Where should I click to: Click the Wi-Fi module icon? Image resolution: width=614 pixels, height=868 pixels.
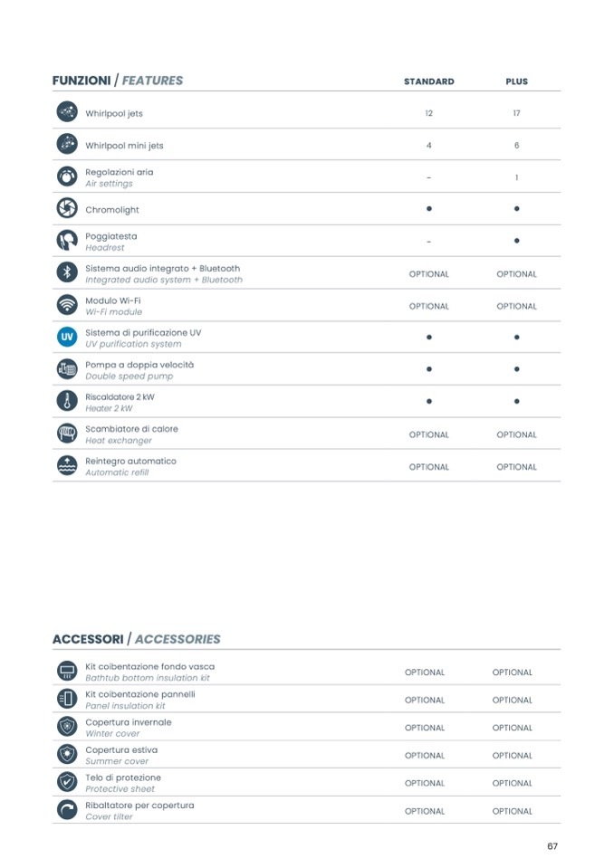pos(66,305)
